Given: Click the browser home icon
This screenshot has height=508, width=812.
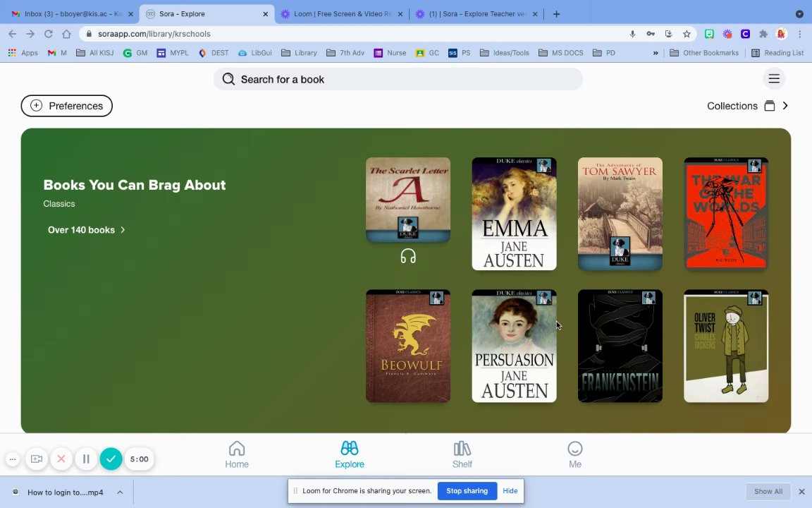Looking at the screenshot, I should tap(66, 34).
